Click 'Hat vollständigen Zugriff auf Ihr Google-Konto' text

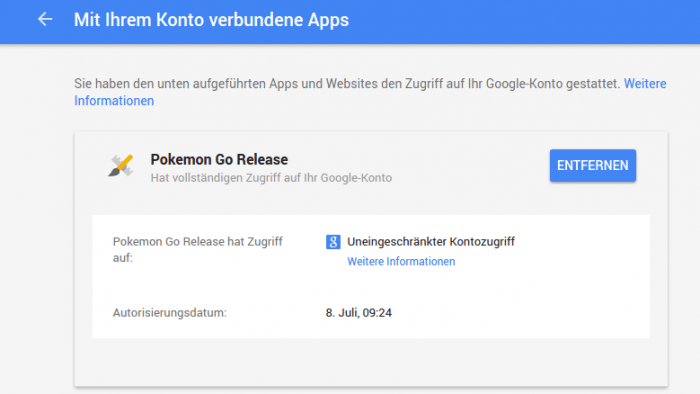tap(271, 178)
